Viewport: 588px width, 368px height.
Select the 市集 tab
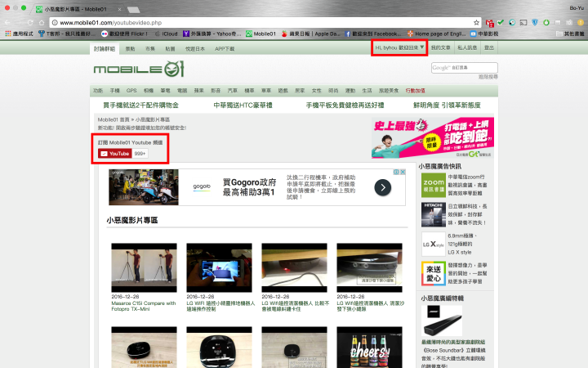[x=150, y=49]
